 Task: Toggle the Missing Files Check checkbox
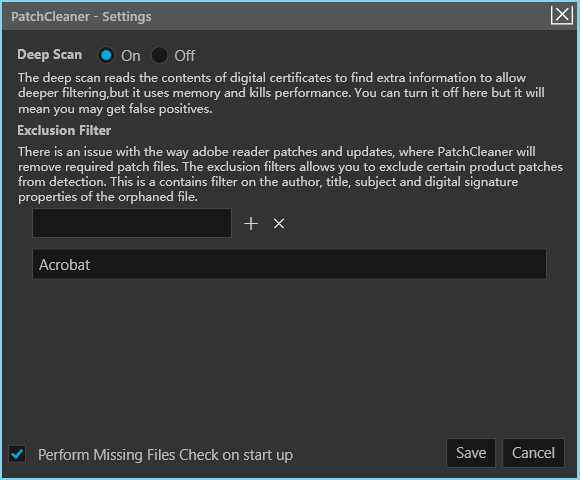(17, 454)
